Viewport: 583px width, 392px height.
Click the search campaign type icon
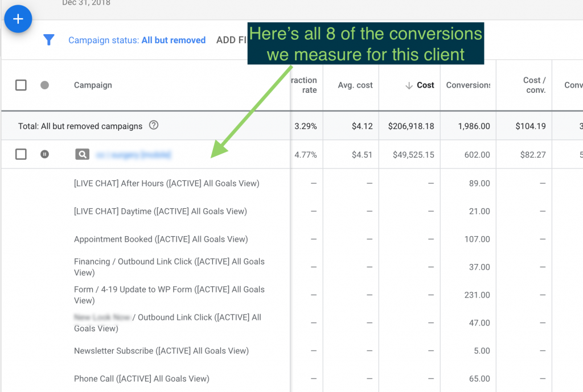(x=83, y=154)
